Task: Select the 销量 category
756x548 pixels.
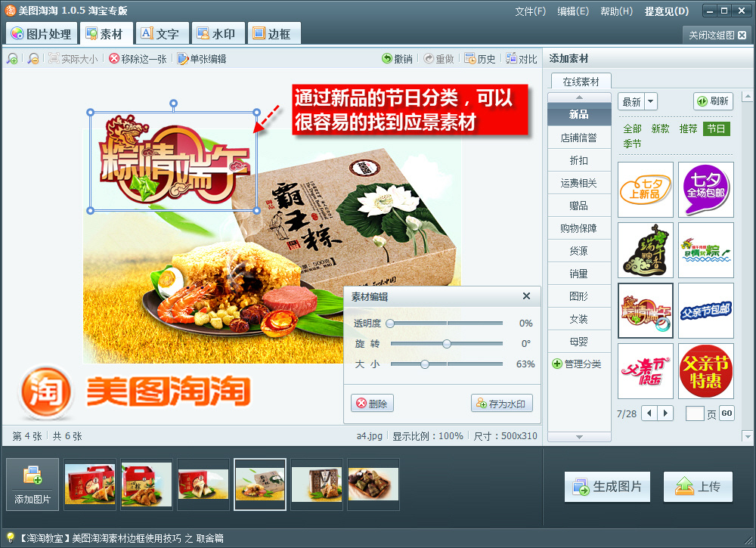Action: click(x=579, y=274)
